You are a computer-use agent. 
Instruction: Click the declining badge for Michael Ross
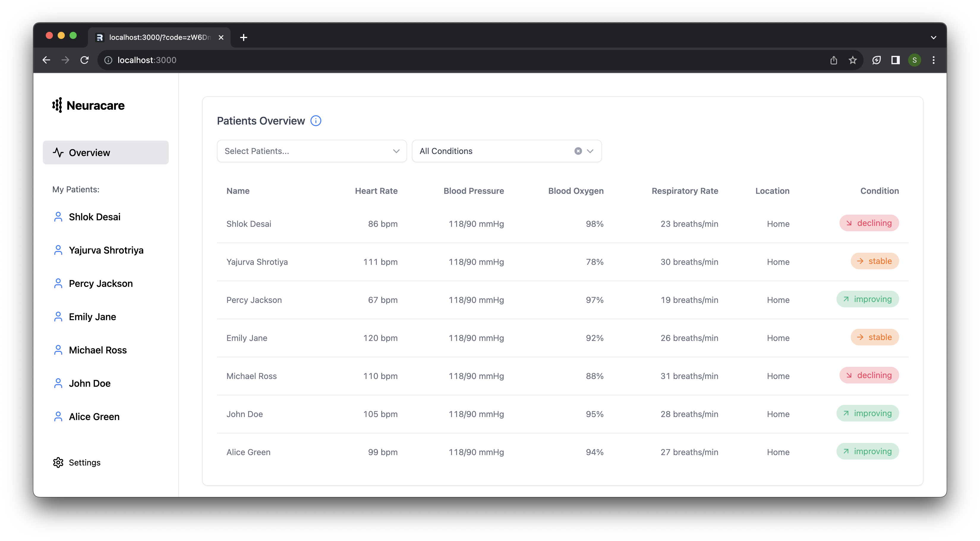869,375
